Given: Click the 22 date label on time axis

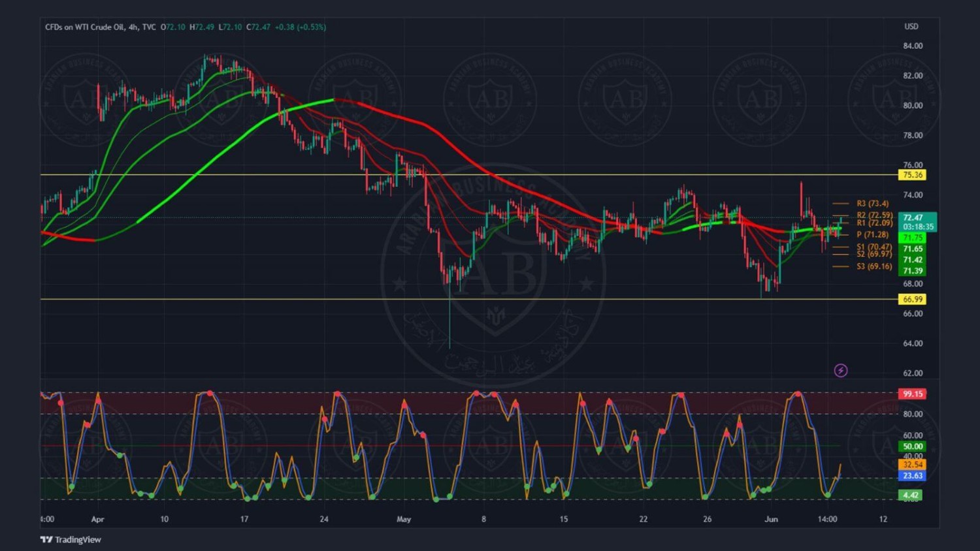Looking at the screenshot, I should click(644, 519).
